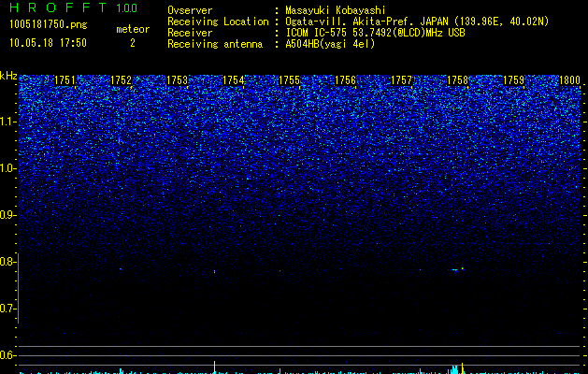Click the 1753 time marker

coord(177,80)
